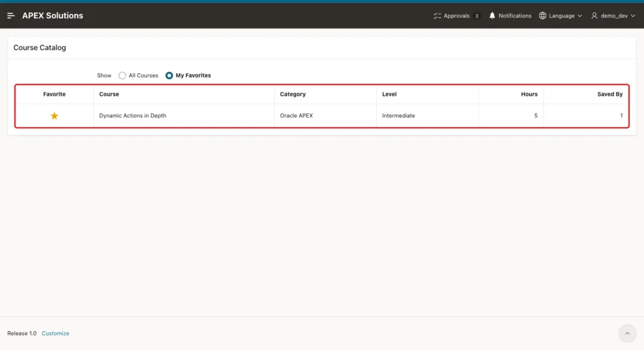This screenshot has height=350, width=644.
Task: Open Notifications from the header
Action: pos(510,16)
